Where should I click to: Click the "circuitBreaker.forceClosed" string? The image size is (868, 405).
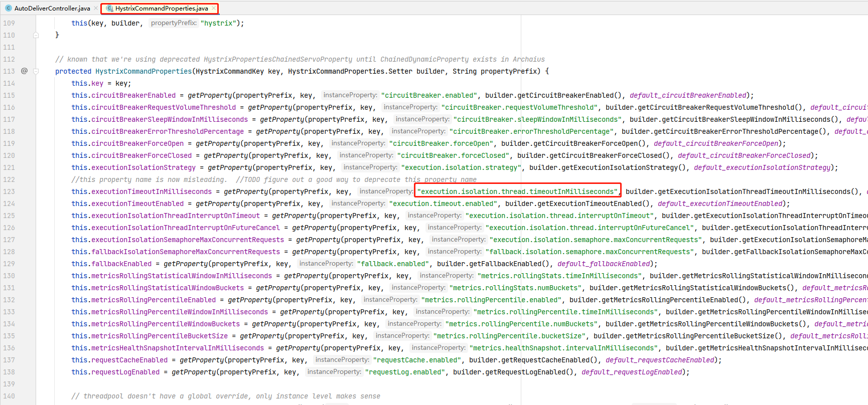point(453,155)
